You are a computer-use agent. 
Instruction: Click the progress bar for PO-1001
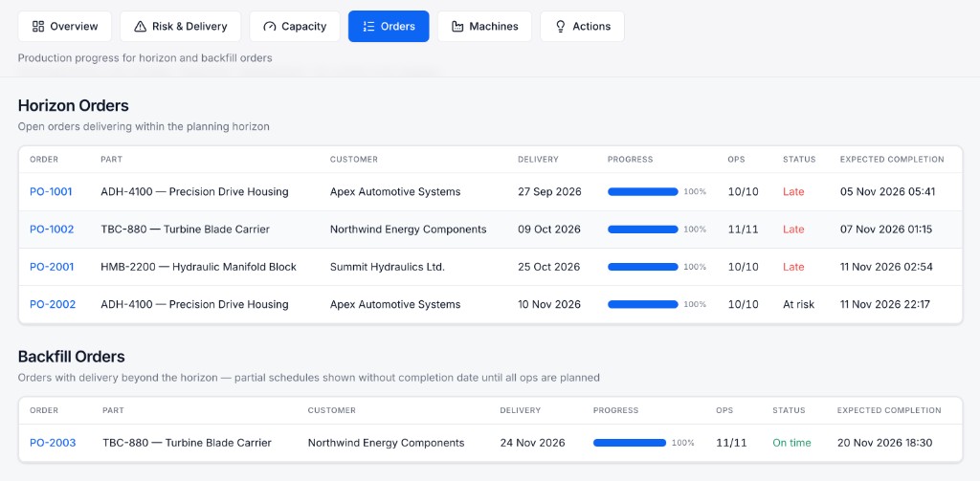pos(642,192)
